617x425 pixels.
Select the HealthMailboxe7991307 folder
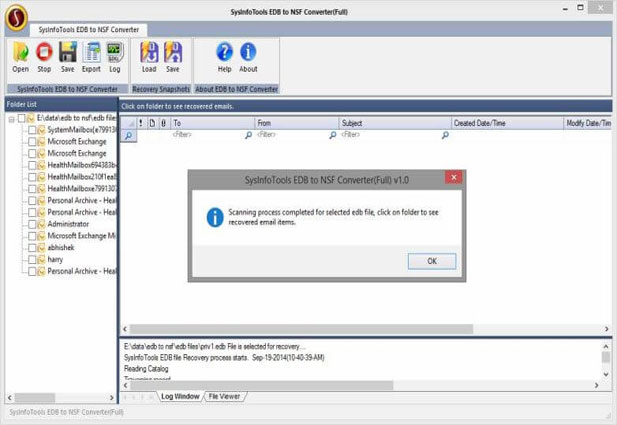pyautogui.click(x=82, y=189)
